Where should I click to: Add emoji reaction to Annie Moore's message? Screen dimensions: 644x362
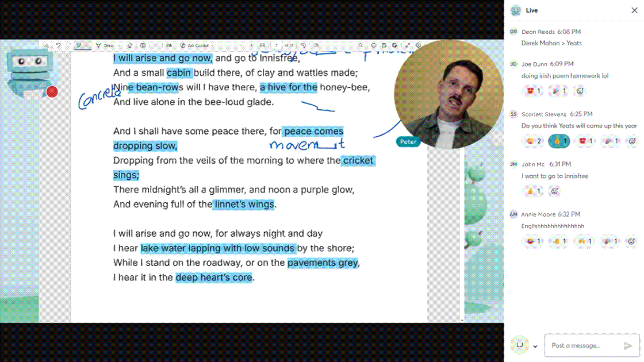point(632,241)
